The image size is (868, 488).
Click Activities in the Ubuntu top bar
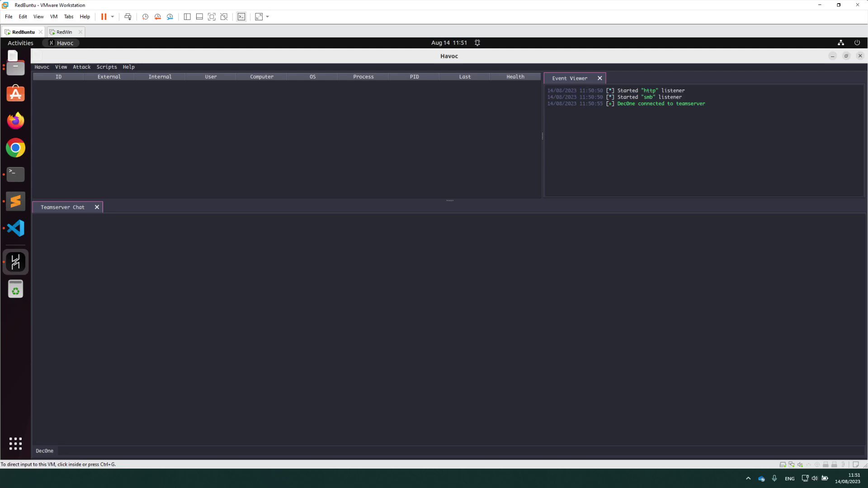click(20, 43)
